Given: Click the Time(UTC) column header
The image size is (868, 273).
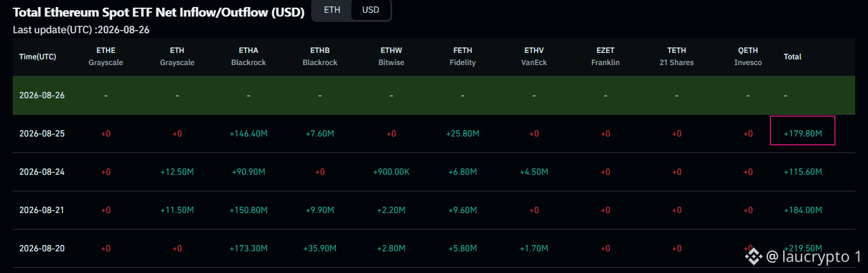Looking at the screenshot, I should (x=38, y=57).
